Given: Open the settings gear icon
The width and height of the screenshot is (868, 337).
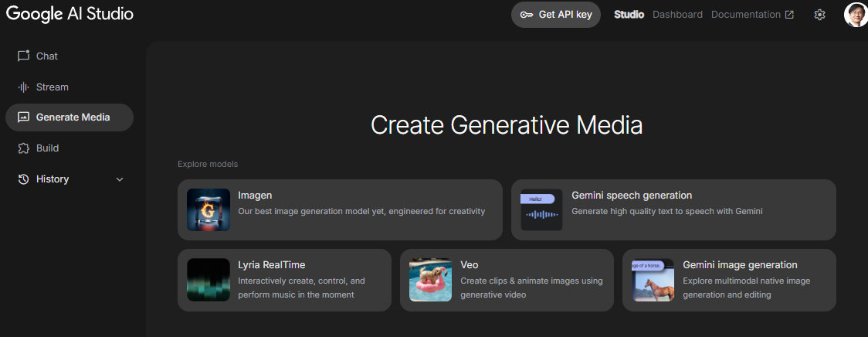Looking at the screenshot, I should point(819,15).
